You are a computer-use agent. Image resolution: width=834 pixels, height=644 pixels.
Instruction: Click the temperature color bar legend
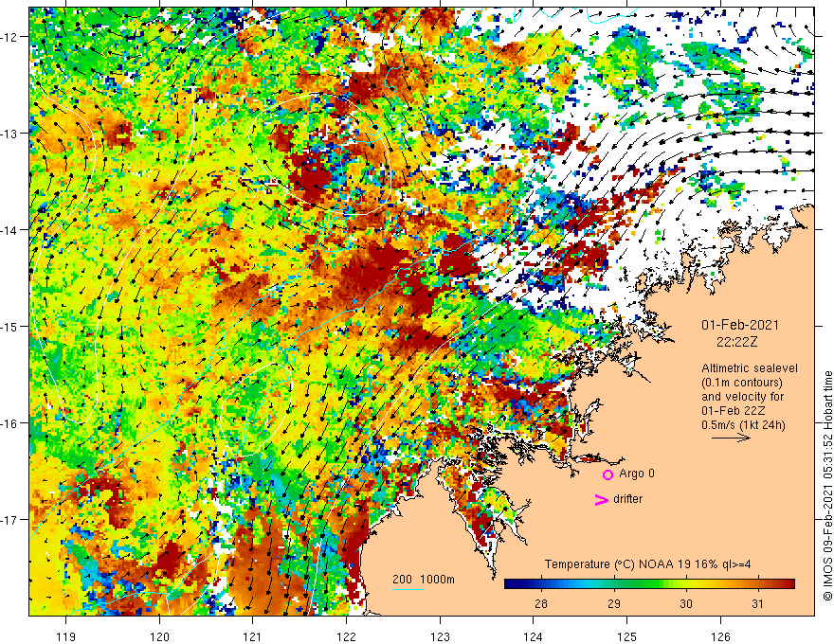649,584
